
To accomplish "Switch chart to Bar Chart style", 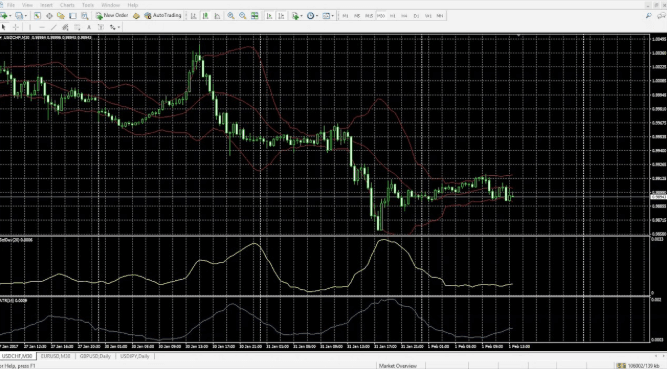I will coord(193,16).
